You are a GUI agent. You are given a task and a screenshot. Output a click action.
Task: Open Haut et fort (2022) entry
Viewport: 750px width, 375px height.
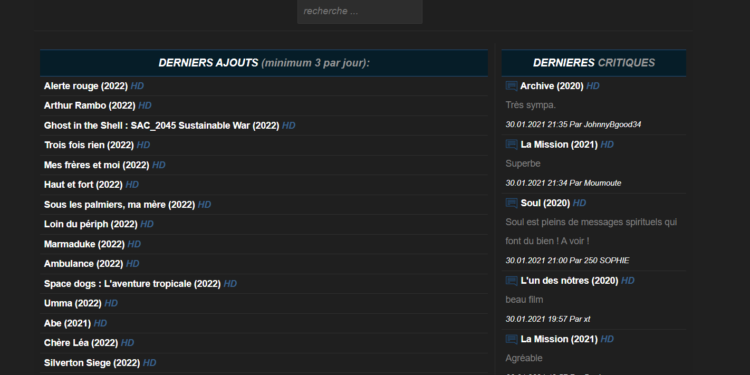[83, 185]
